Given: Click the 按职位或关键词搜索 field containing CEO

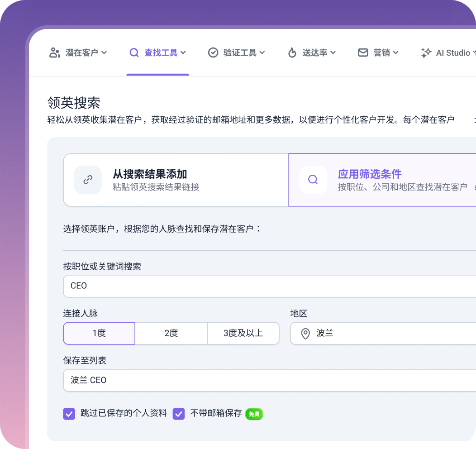Looking at the screenshot, I should tap(270, 286).
